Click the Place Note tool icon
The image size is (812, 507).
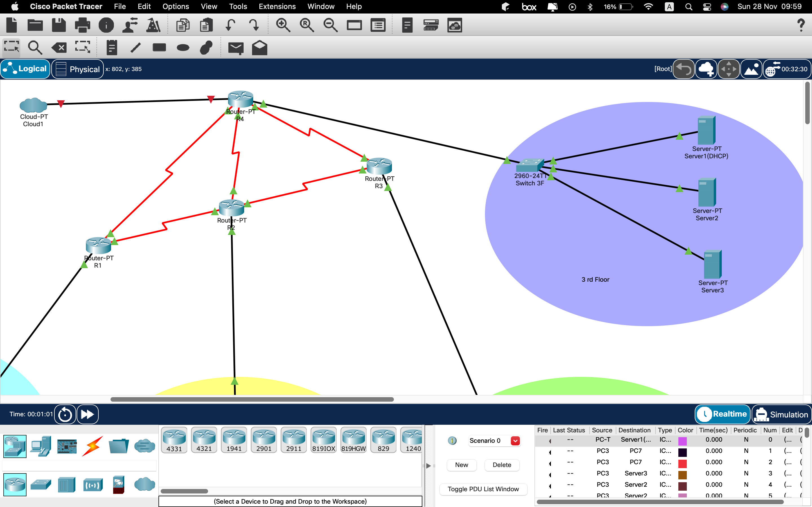click(x=111, y=48)
